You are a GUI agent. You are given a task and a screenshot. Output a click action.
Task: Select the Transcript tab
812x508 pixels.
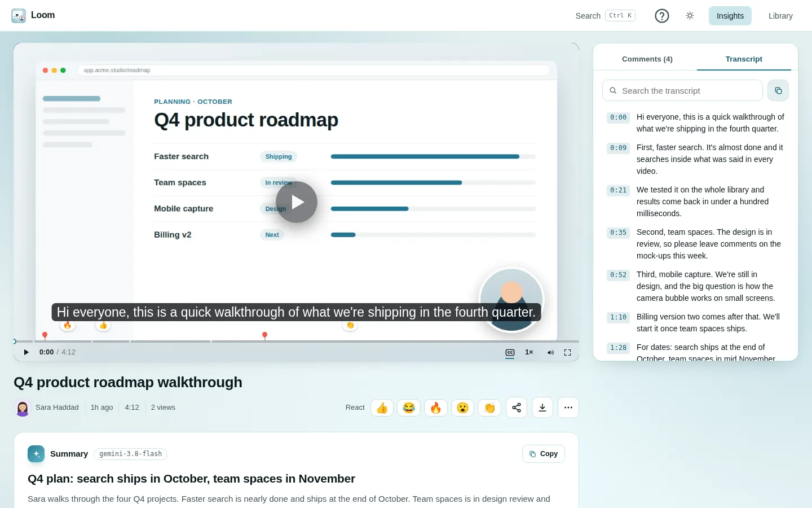click(x=744, y=59)
